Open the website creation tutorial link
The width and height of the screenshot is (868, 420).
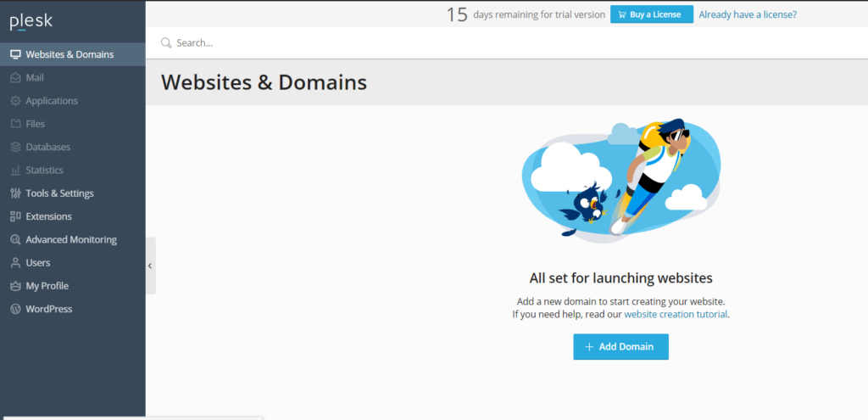676,314
